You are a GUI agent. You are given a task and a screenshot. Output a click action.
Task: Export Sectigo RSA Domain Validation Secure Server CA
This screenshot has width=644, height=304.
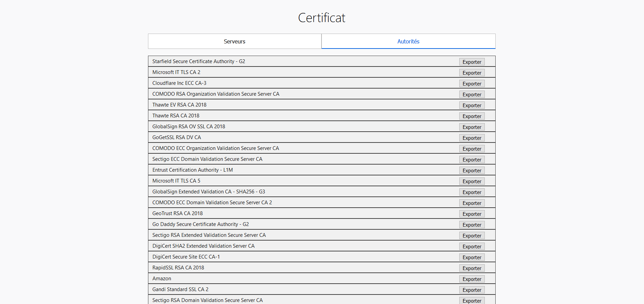(472, 301)
